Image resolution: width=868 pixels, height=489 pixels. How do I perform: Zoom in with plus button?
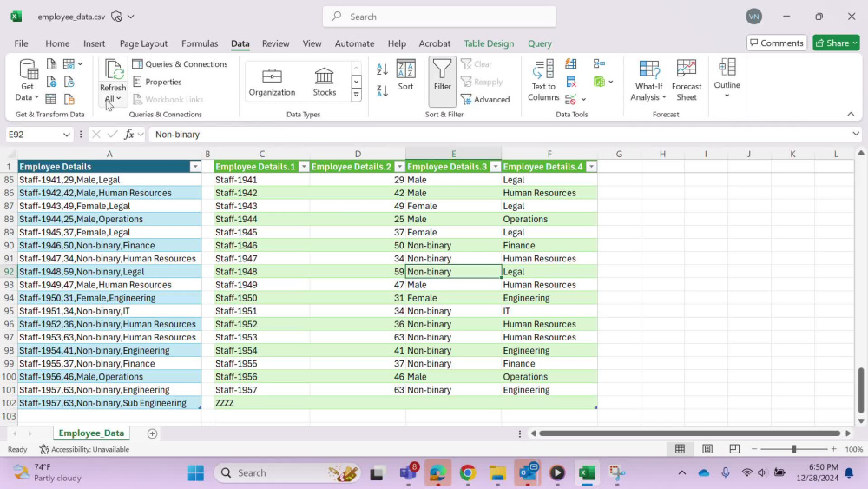pos(833,449)
